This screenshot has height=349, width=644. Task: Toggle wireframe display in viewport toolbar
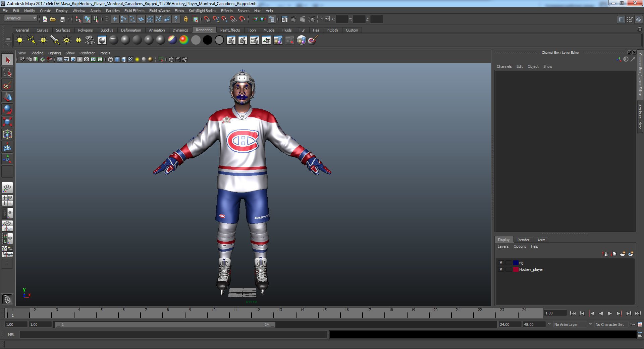click(x=110, y=59)
